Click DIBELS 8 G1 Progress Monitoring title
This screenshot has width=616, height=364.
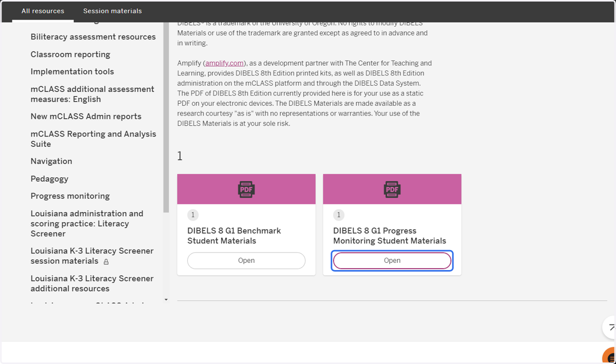tap(390, 236)
